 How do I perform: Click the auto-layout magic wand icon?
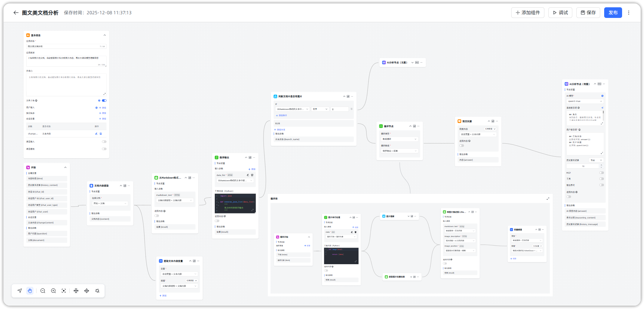(97, 291)
